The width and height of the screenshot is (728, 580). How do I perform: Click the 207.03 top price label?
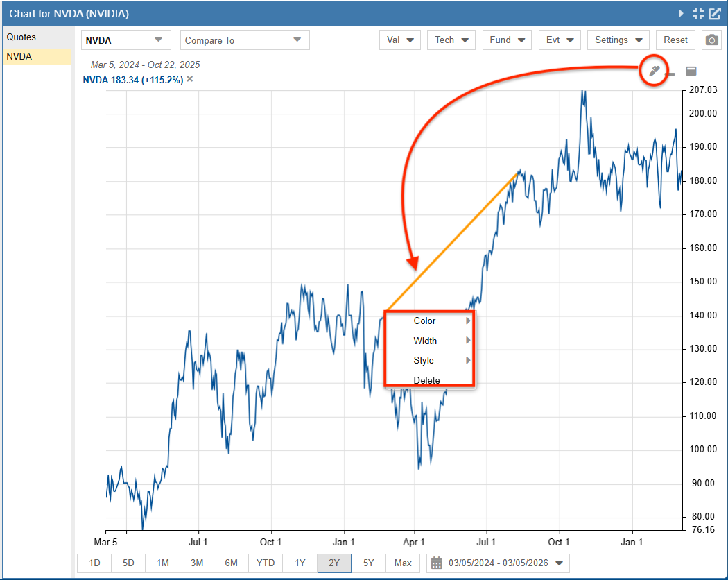[703, 89]
